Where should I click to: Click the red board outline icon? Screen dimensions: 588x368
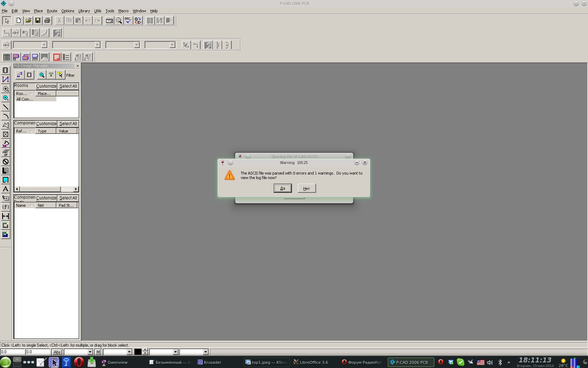[x=56, y=57]
